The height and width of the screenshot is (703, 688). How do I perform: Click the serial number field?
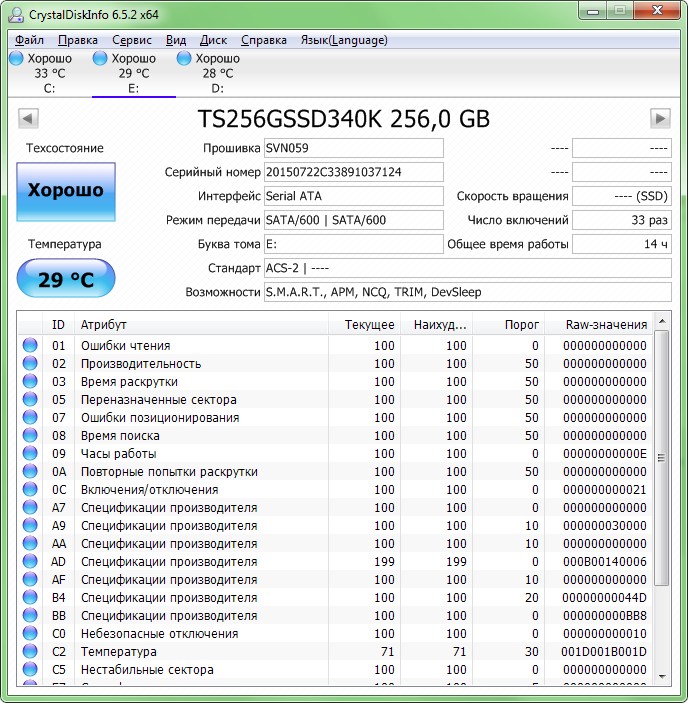coord(354,172)
